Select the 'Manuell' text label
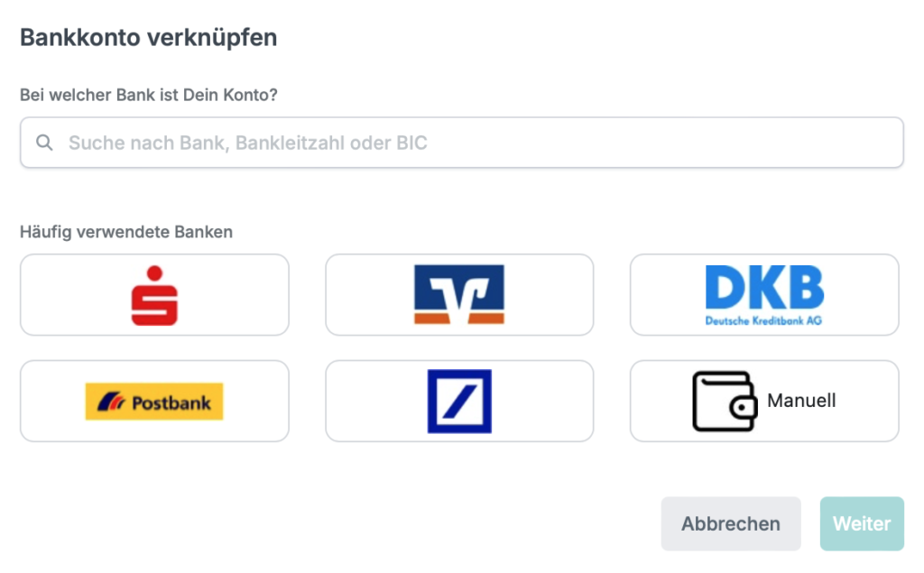 pyautogui.click(x=801, y=401)
